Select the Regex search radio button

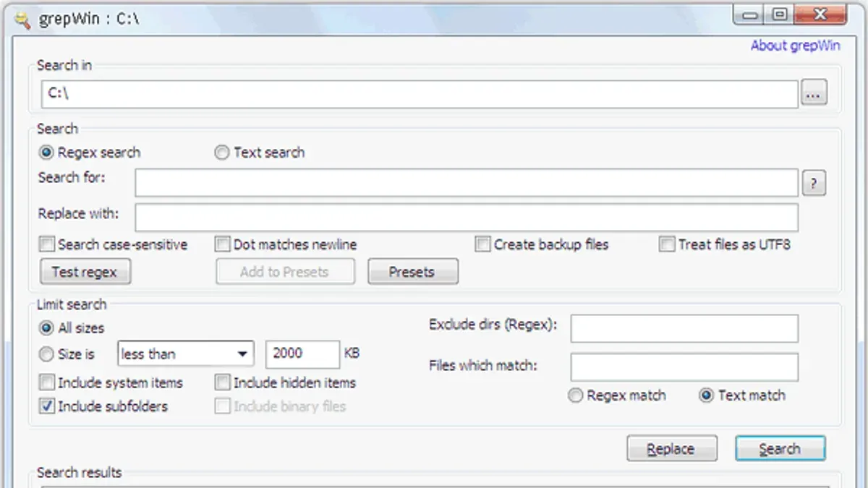pos(47,153)
